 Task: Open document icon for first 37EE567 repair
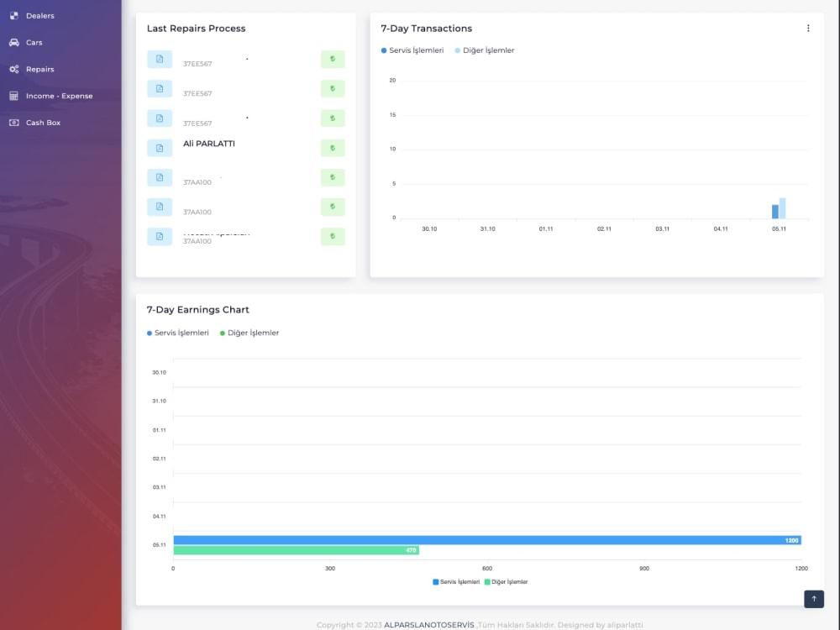tap(160, 59)
